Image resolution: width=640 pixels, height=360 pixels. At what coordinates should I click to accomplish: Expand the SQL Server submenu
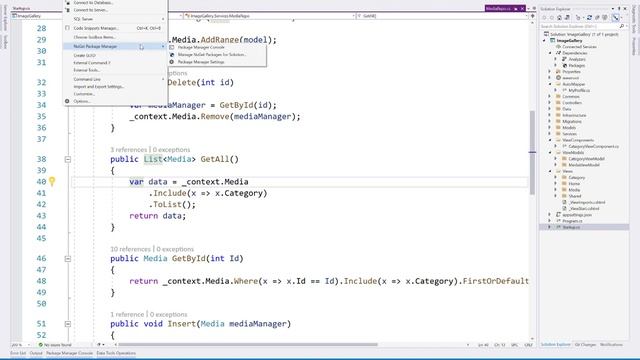(x=115, y=19)
